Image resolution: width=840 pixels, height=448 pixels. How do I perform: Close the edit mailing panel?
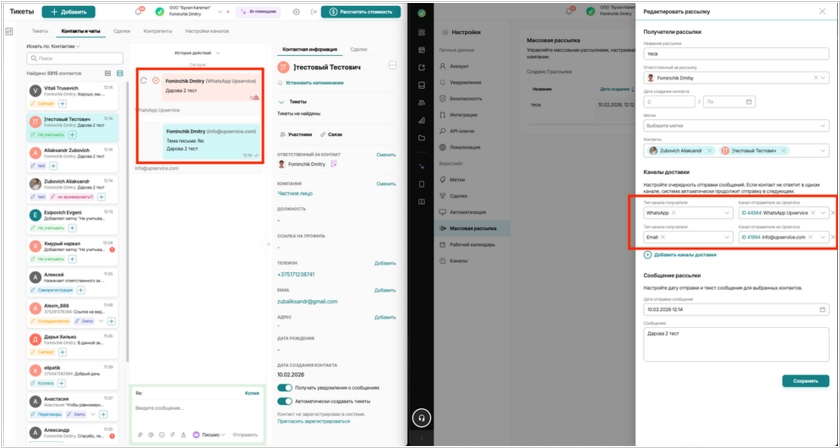(x=828, y=10)
